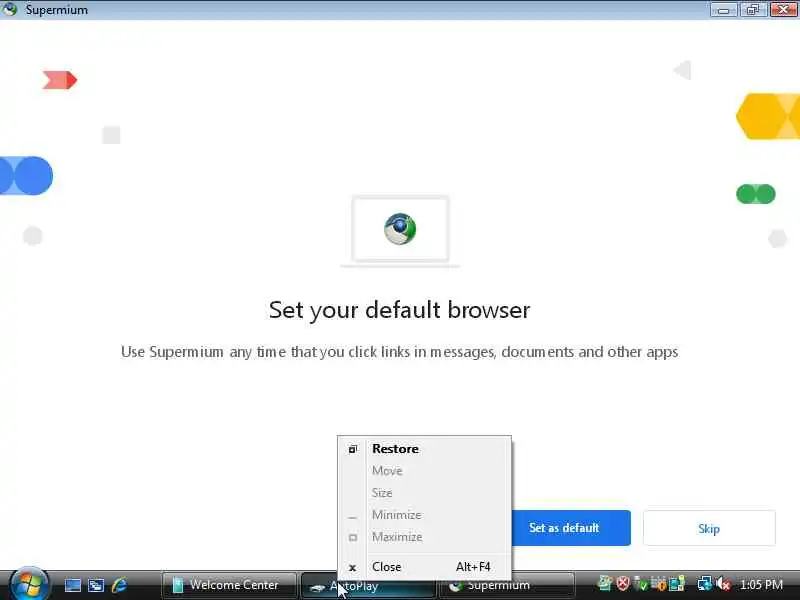Click the Show Desktop quick launch icon
Image resolution: width=800 pixels, height=600 pixels.
point(72,585)
